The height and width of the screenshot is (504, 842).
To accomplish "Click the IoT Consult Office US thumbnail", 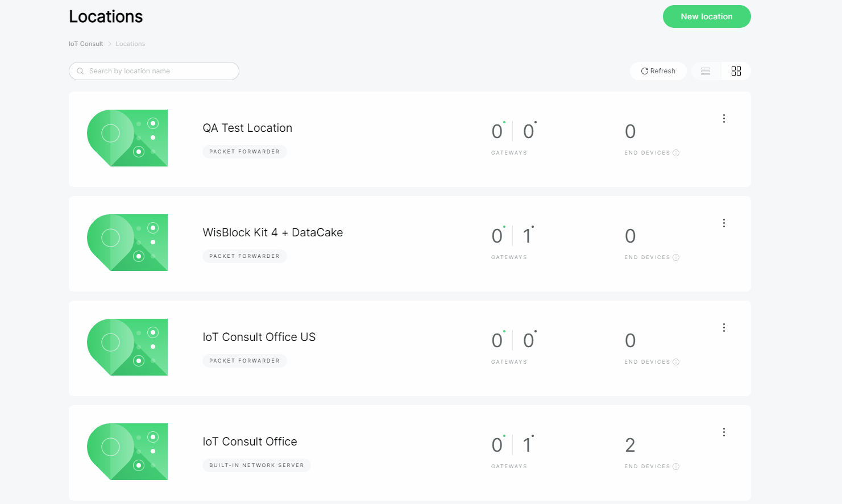I will 127,347.
